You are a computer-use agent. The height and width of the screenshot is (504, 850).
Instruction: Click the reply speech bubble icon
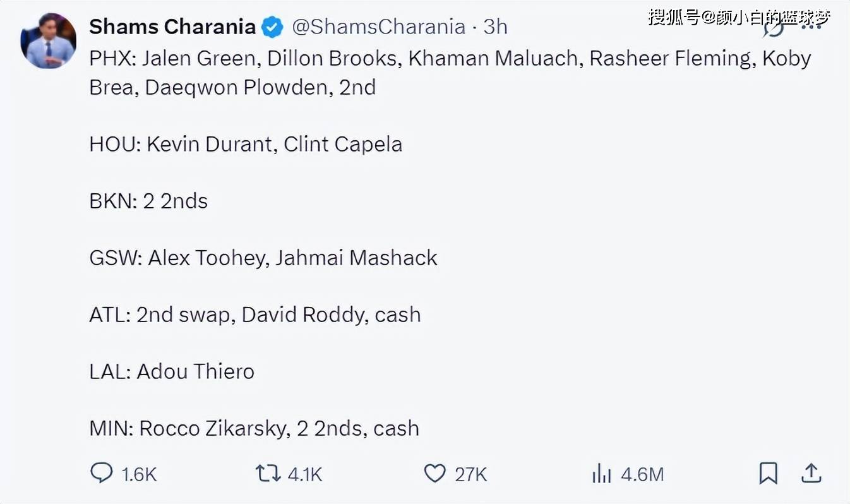click(x=101, y=473)
